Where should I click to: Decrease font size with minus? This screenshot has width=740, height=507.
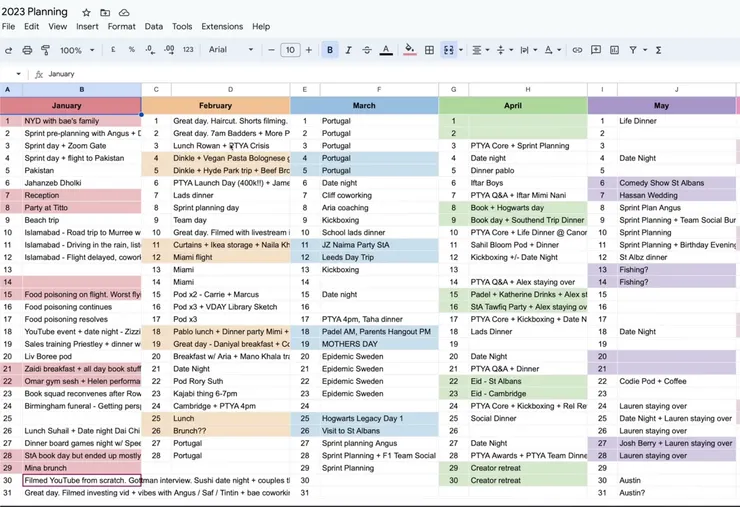coord(271,50)
